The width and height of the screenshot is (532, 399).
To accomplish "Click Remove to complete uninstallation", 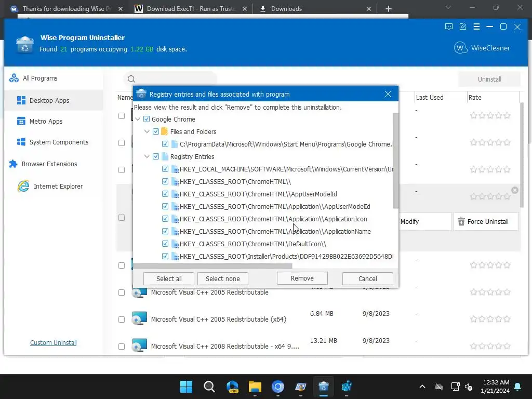I will (302, 278).
